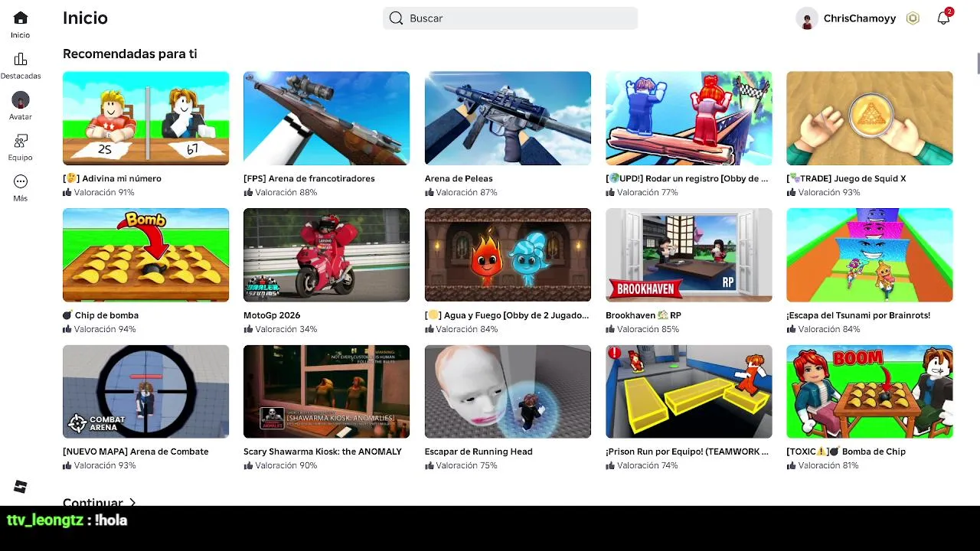Click the title text 'Adivina mi número'
This screenshot has height=551, width=980.
coord(122,178)
